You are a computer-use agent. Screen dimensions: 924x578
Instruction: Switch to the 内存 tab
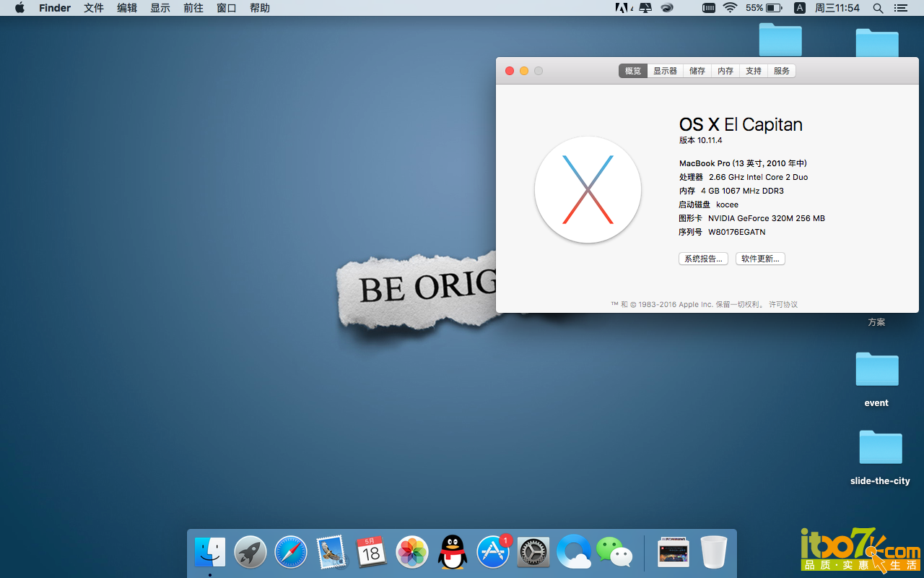pos(725,71)
